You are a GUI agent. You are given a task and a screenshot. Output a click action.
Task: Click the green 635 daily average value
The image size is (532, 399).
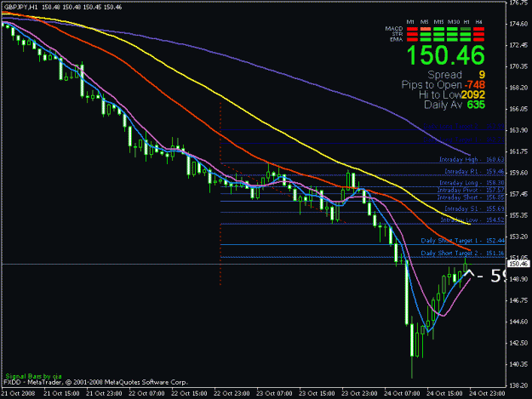(476, 105)
